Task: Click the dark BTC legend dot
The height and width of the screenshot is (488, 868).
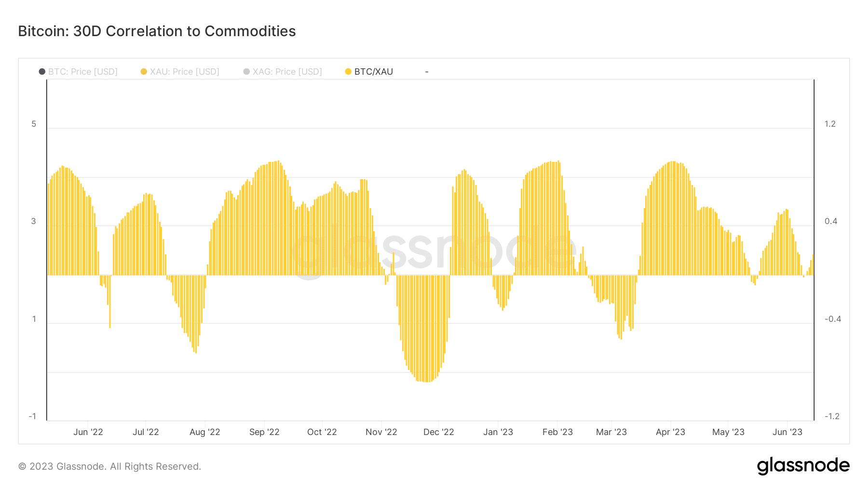Action: click(x=42, y=72)
